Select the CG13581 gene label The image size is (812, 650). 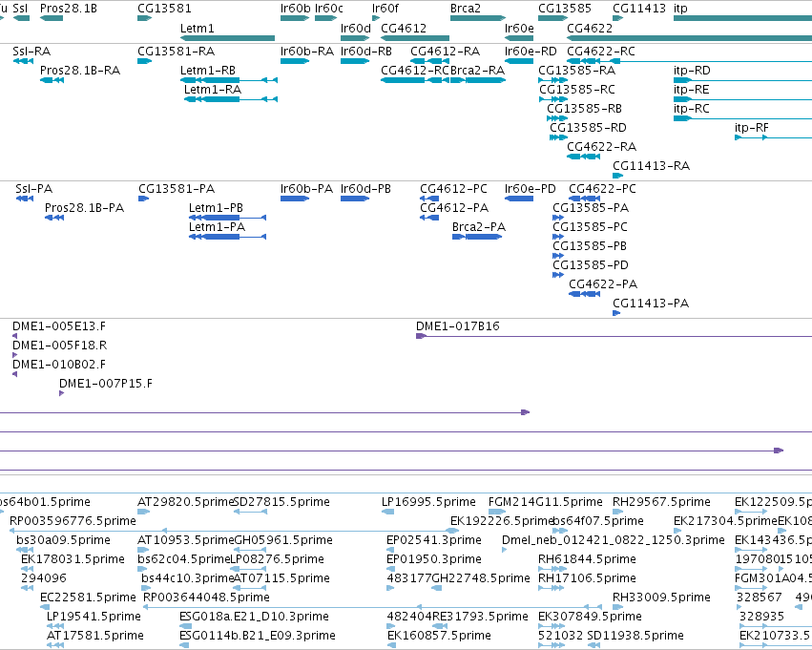pos(164,9)
